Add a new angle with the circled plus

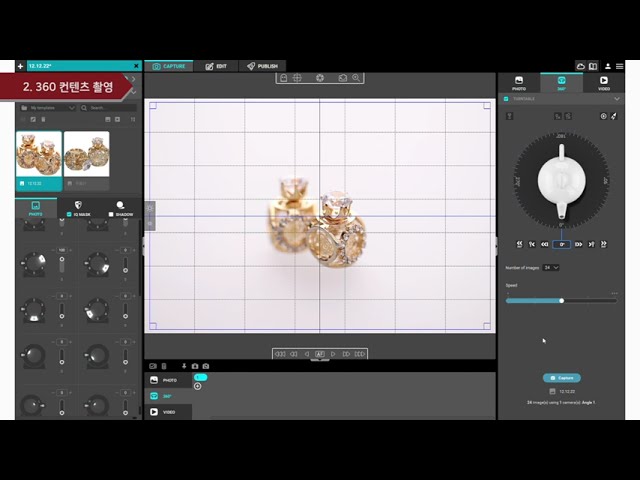pos(198,386)
